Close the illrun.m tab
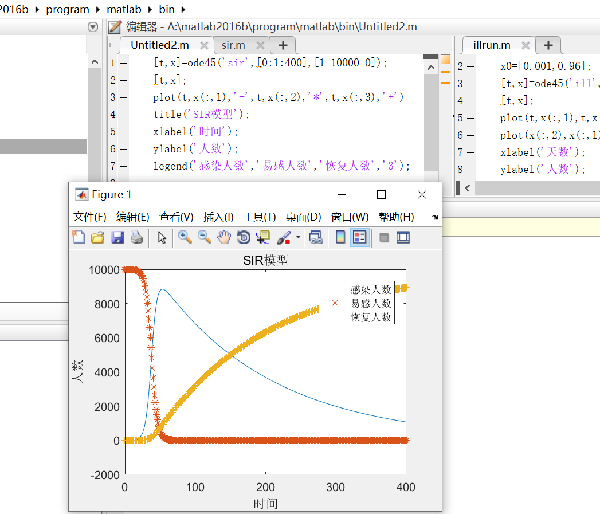This screenshot has width=600, height=514. (526, 46)
